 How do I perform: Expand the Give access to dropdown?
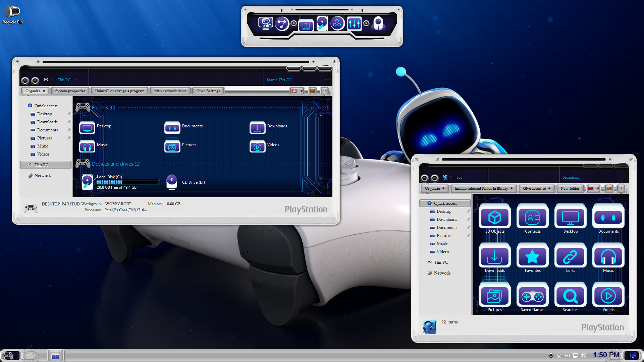point(536,188)
